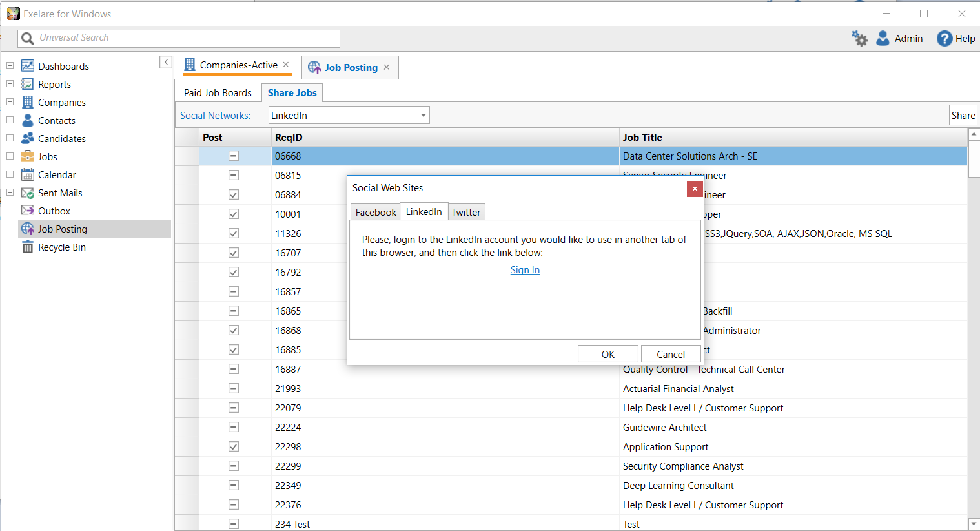Click Companies-Active tab building icon
Screen dimensions: 980x531
(190, 65)
